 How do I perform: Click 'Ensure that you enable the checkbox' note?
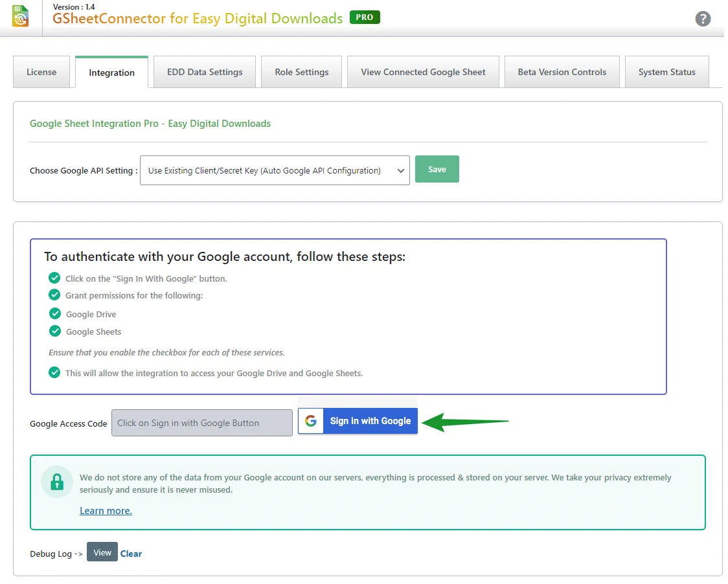click(166, 352)
